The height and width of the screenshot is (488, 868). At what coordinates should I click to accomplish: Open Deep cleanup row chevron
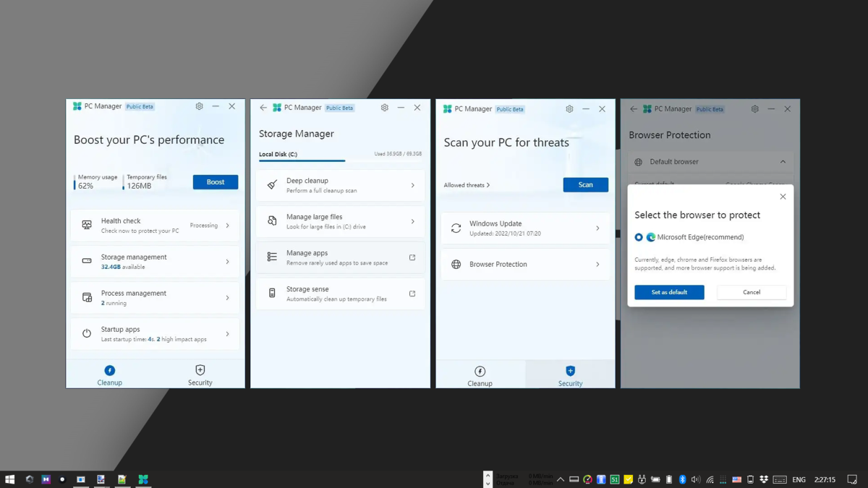pyautogui.click(x=413, y=185)
